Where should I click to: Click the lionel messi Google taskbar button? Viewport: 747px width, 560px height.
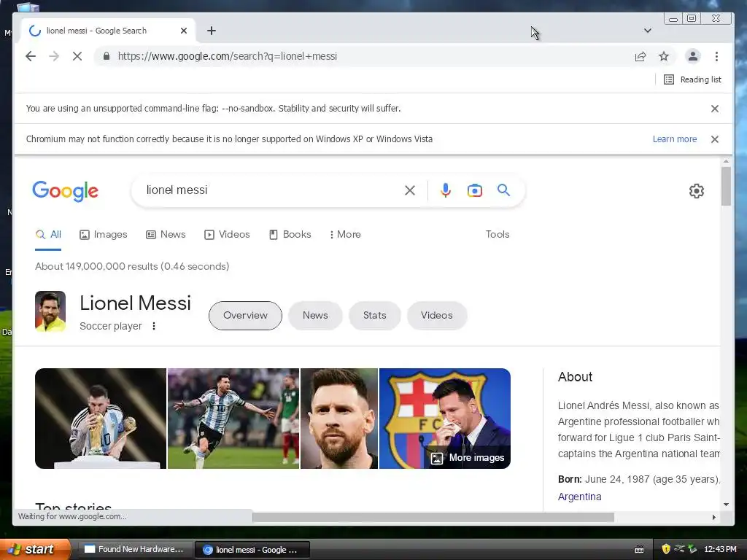[x=252, y=550]
